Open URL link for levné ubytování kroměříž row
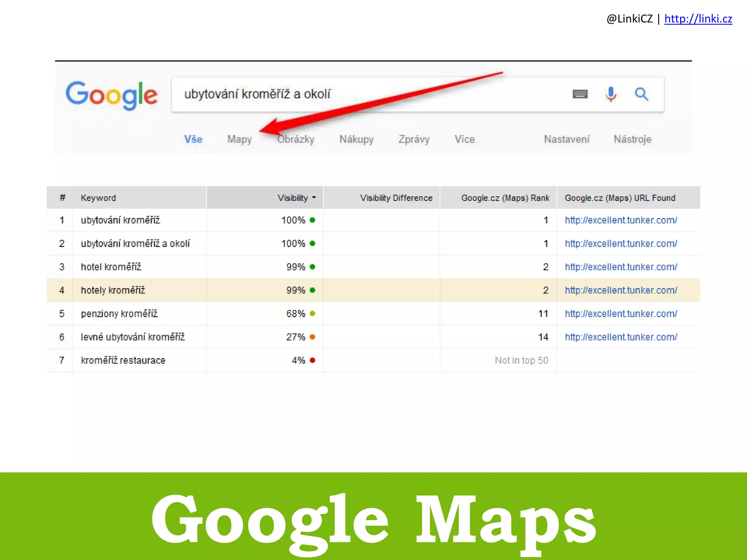747x560 pixels. (621, 337)
